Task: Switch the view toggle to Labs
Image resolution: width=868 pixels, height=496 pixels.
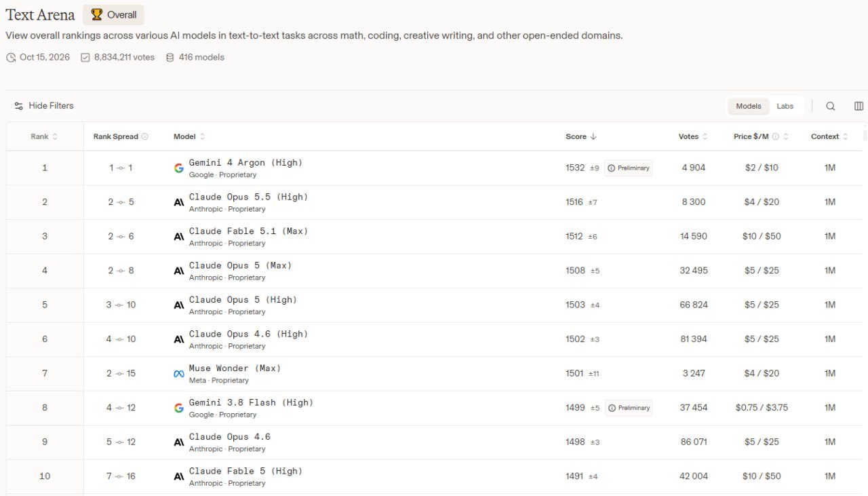Action: tap(785, 106)
